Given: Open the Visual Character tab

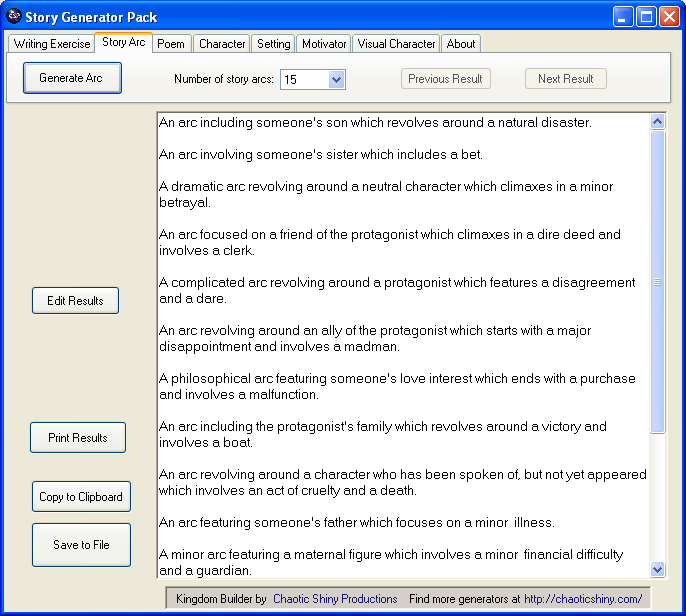Looking at the screenshot, I should tap(396, 44).
